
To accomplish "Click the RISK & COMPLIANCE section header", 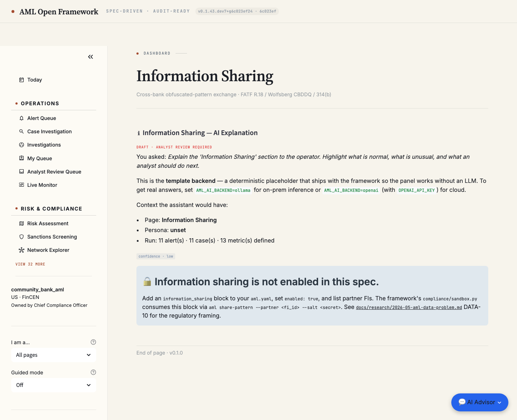I will click(x=51, y=209).
